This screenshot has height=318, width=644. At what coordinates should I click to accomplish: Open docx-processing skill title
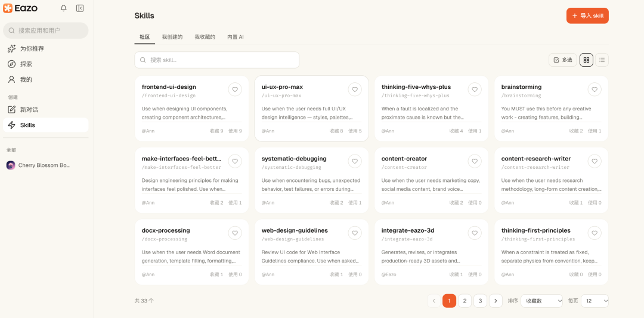tap(166, 230)
